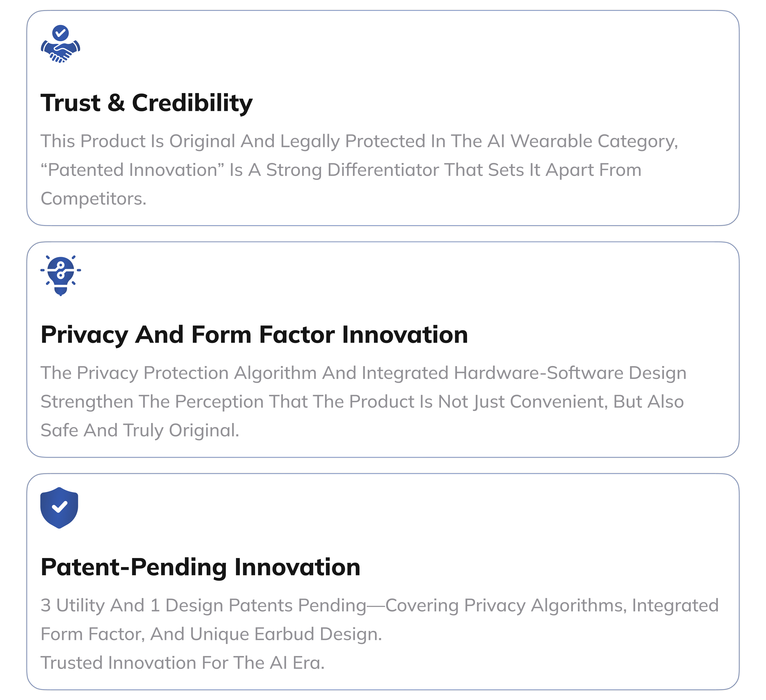Select the Patent-Pending Innovation heading

coord(201,567)
